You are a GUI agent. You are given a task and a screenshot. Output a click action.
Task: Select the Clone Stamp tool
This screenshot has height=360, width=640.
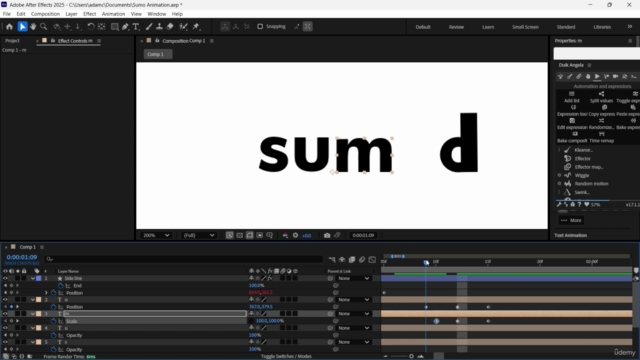(159, 27)
